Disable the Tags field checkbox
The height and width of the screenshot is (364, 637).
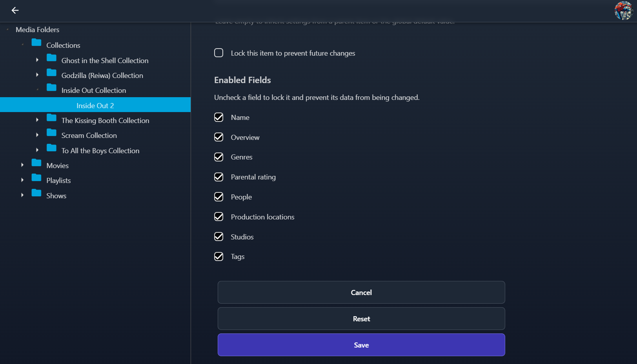pyautogui.click(x=219, y=257)
